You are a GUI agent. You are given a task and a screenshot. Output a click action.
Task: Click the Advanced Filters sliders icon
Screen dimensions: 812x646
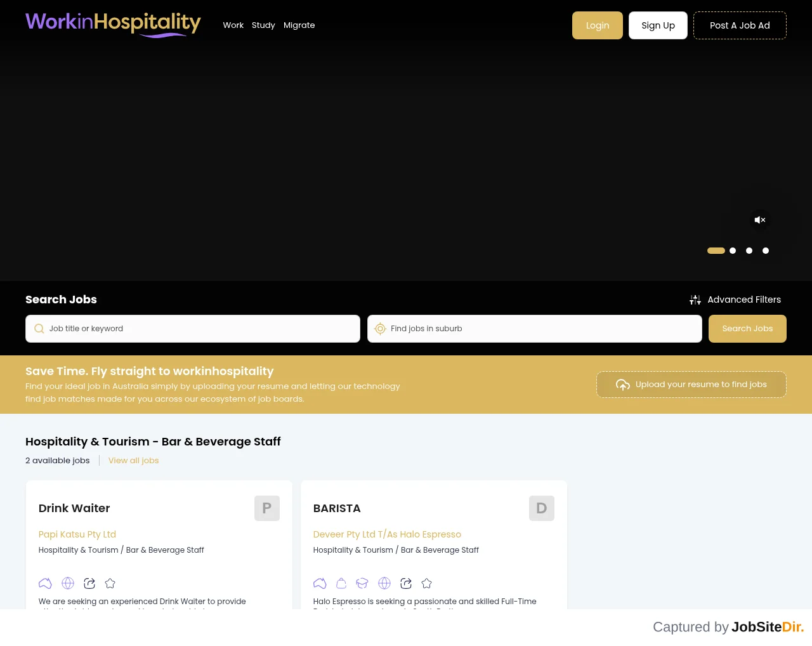(x=695, y=300)
